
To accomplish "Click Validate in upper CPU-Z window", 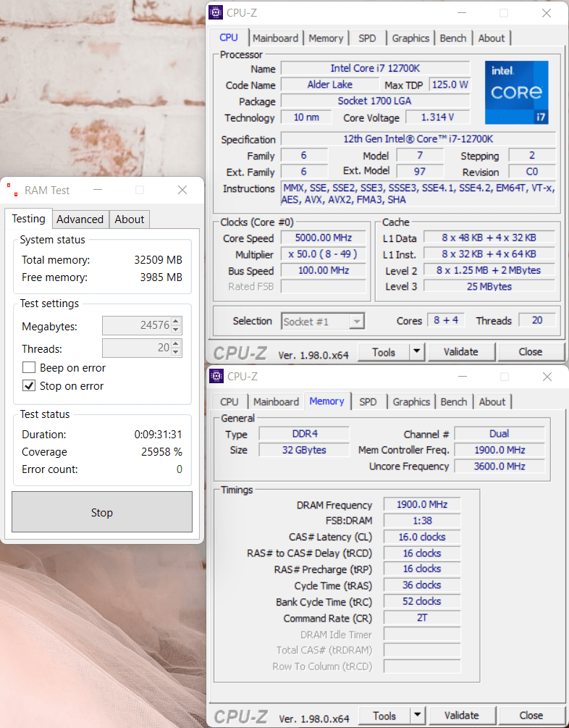I will (x=461, y=351).
